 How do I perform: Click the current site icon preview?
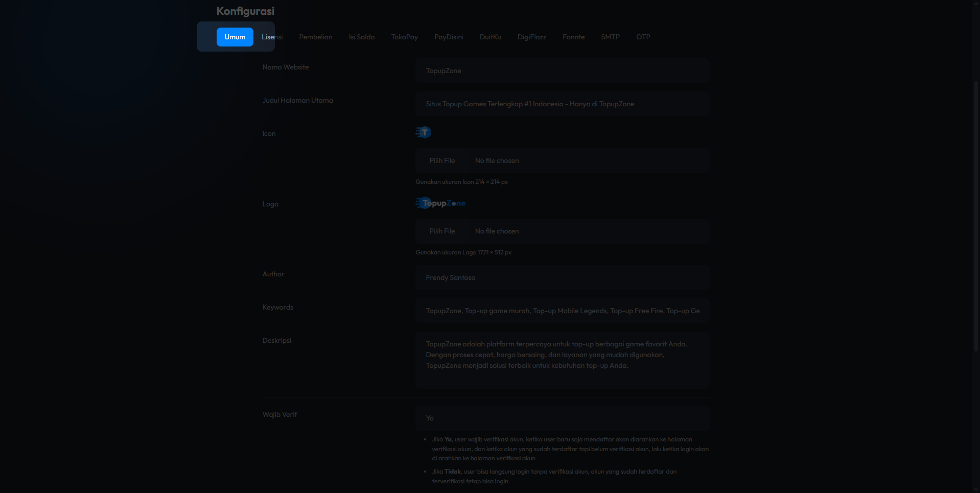tap(423, 132)
